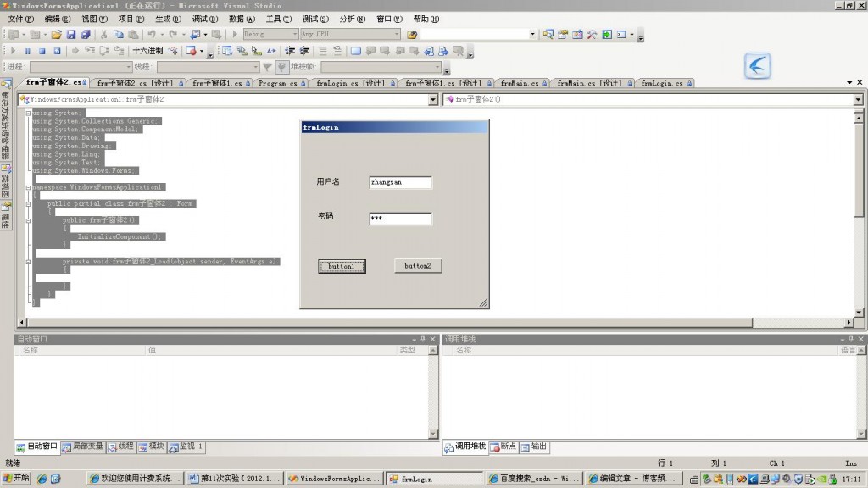Viewport: 868px width, 488px height.
Task: Continue execution with the green play icon
Action: (x=13, y=51)
